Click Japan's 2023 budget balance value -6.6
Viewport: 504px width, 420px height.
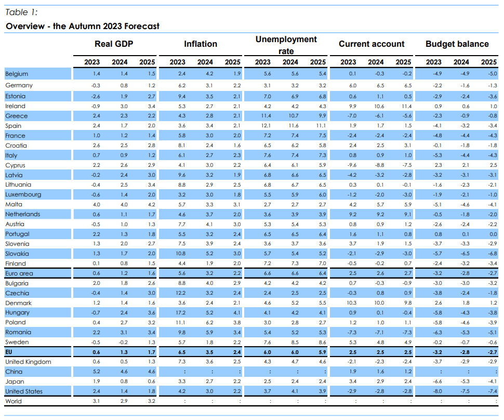(x=437, y=382)
